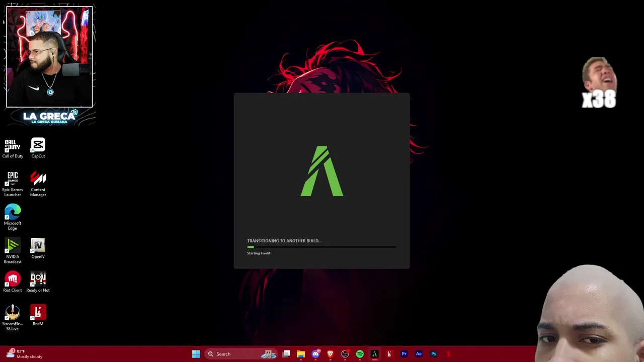Image resolution: width=644 pixels, height=362 pixels.
Task: Open Brave browser from the taskbar
Action: pyautogui.click(x=330, y=354)
